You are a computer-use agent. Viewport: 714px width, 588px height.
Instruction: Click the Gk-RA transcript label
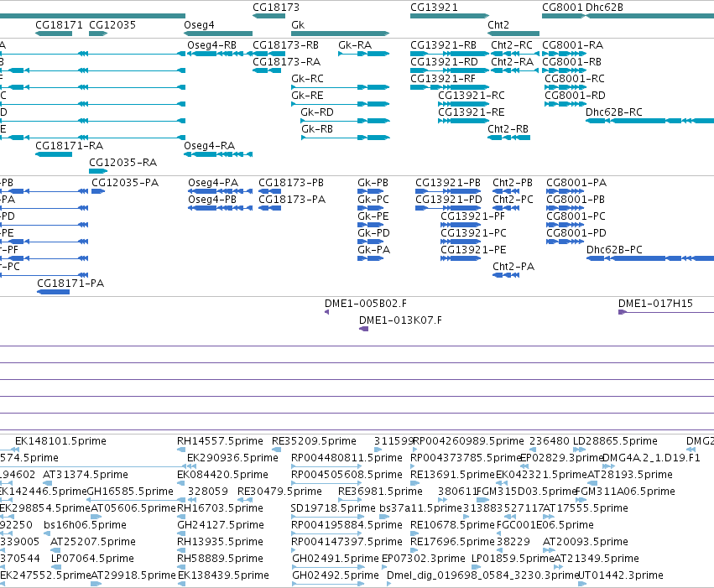tap(355, 45)
